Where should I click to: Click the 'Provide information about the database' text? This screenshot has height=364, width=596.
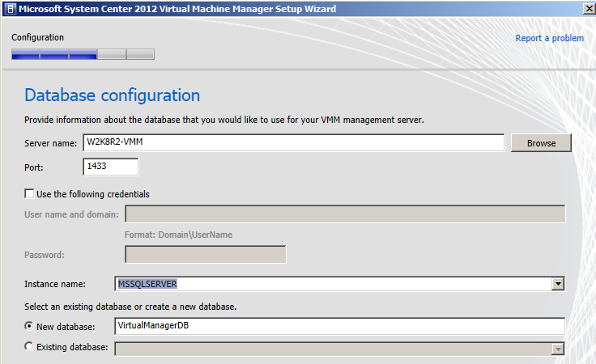coord(223,120)
